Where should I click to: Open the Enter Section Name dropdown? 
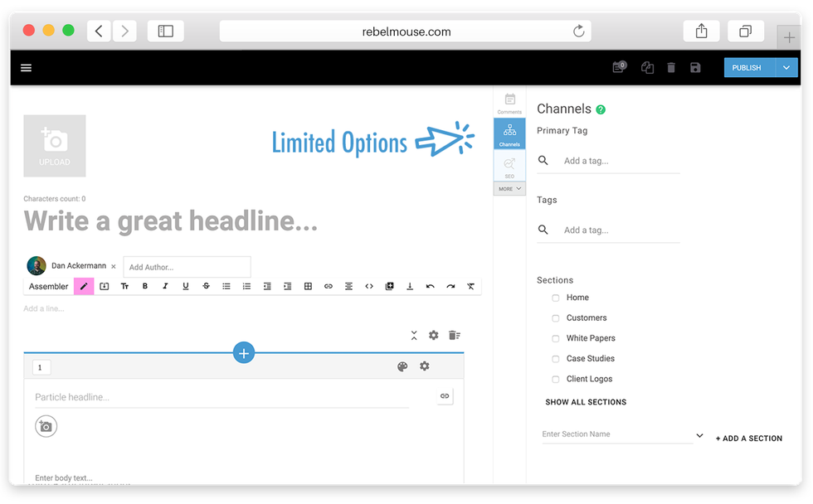pos(699,435)
